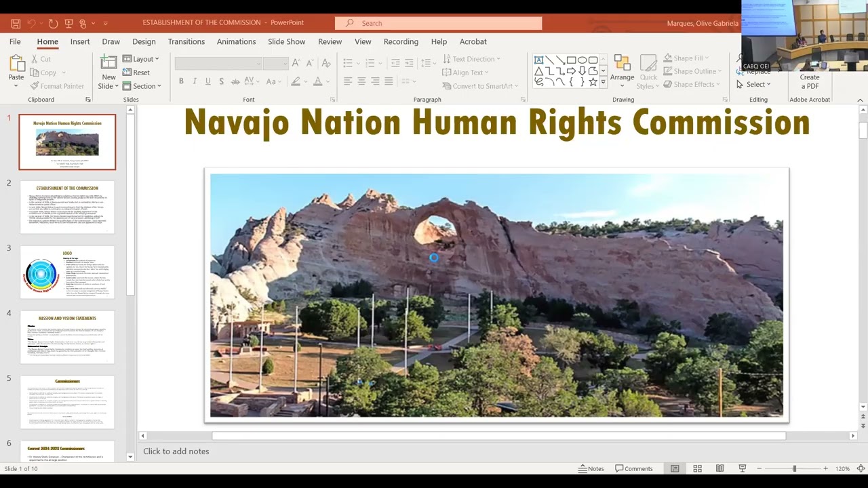Toggle Italic formatting
The image size is (868, 488).
(195, 81)
